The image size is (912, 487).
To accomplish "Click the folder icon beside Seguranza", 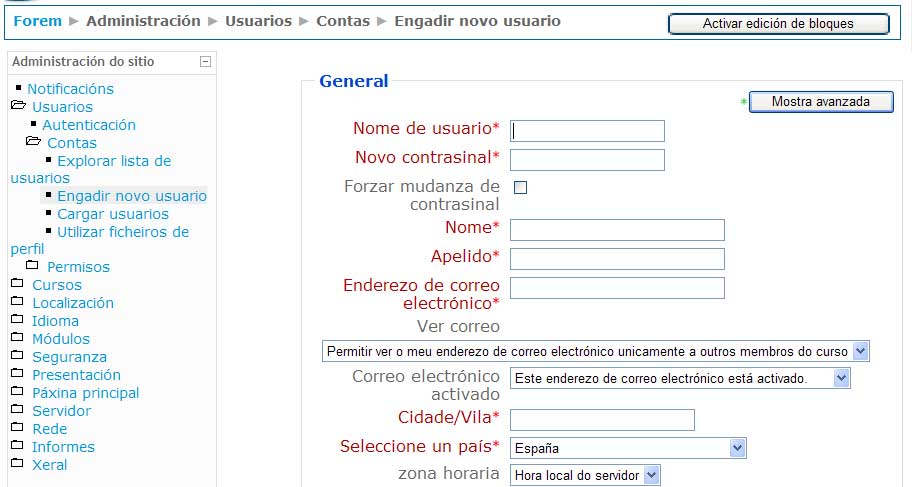I will pos(16,356).
